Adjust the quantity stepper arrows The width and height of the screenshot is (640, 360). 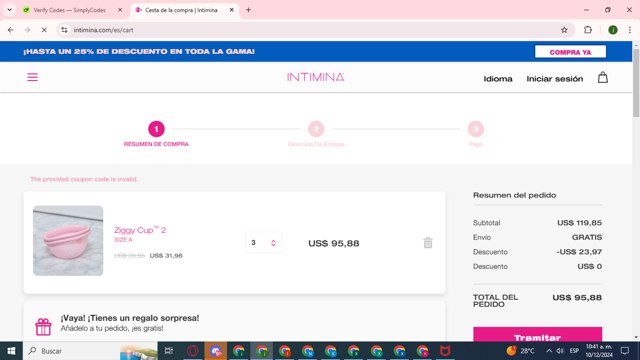pos(273,243)
